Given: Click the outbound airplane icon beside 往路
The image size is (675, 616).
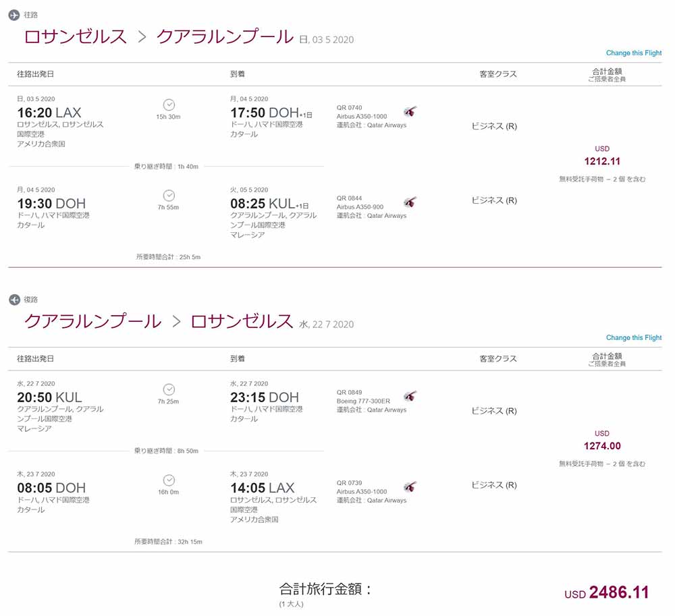Looking at the screenshot, I should [14, 15].
